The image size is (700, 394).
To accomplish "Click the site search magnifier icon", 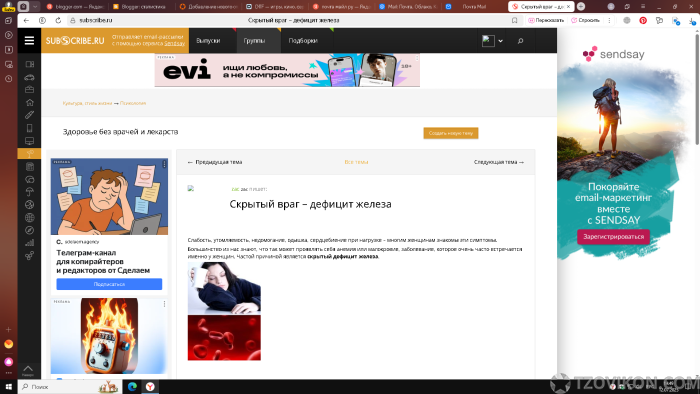I will [520, 41].
